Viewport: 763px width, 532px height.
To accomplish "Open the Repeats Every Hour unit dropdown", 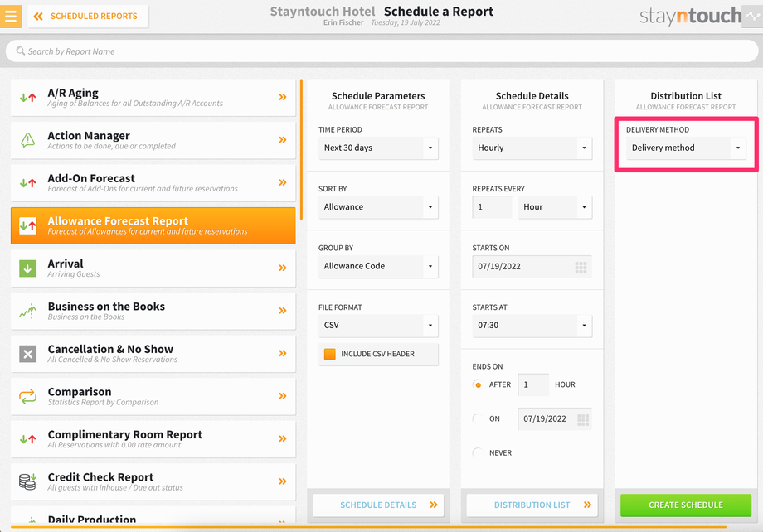I will [555, 207].
